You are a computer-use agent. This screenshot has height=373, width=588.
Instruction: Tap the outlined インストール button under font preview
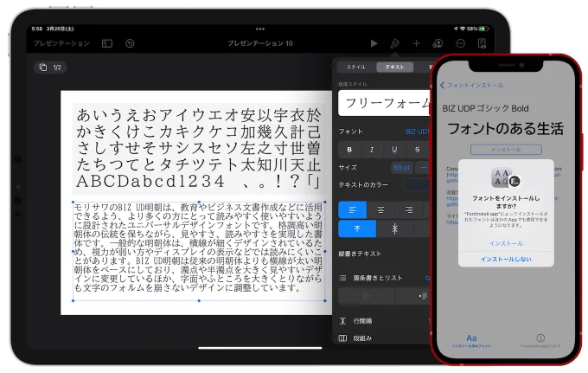point(506,150)
